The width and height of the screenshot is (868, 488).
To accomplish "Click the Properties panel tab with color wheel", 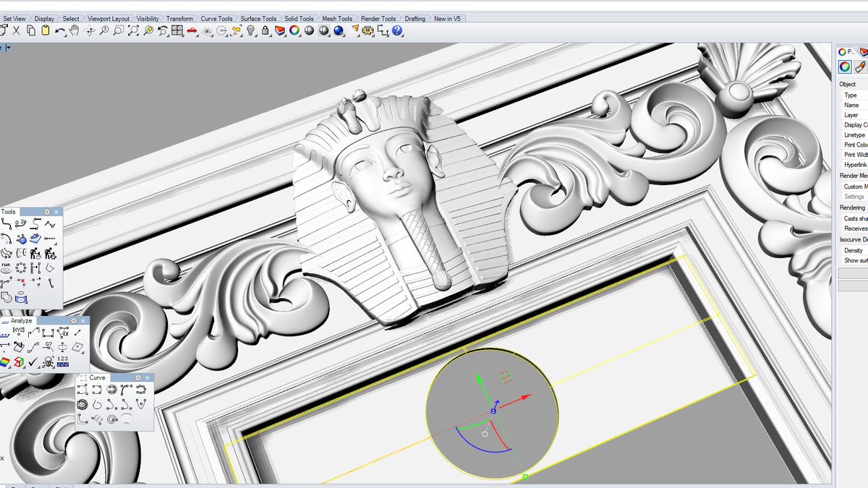I will [x=845, y=51].
